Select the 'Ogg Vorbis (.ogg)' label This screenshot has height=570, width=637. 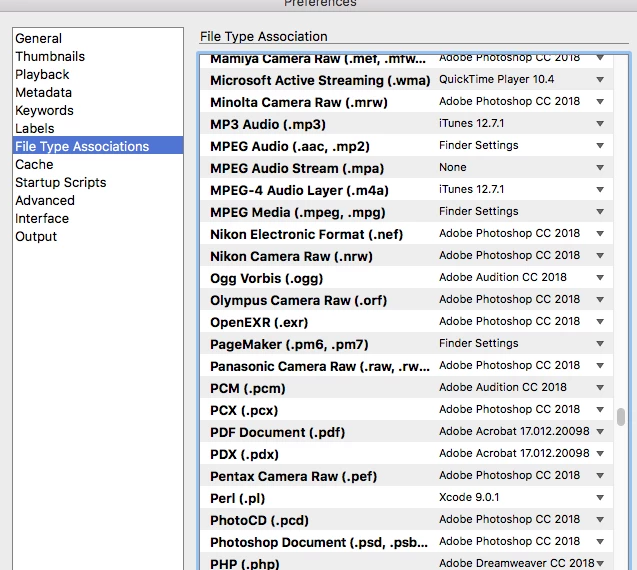[266, 279]
